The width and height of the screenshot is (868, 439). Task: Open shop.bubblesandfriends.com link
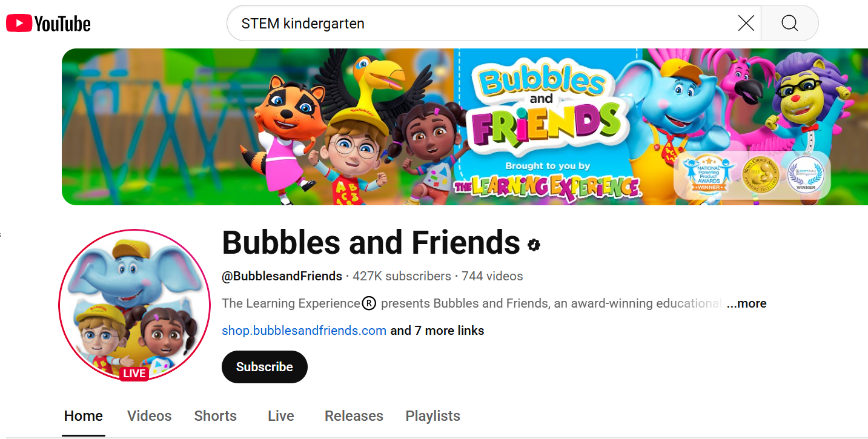click(x=304, y=331)
